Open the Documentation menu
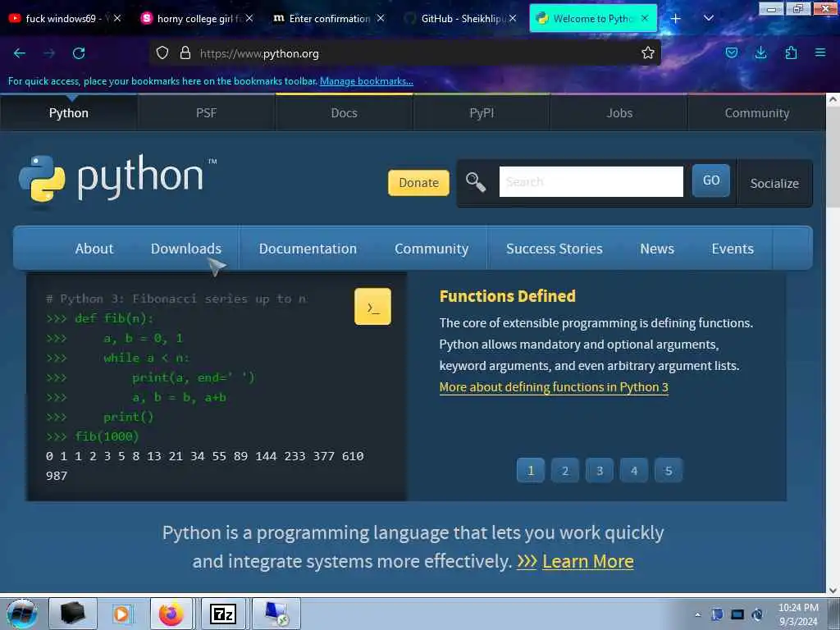 pyautogui.click(x=308, y=249)
